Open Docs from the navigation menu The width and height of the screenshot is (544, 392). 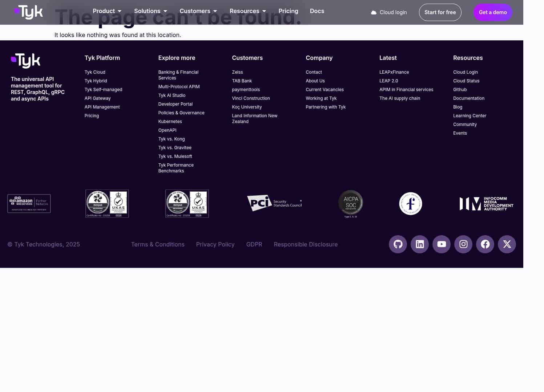coord(317,11)
